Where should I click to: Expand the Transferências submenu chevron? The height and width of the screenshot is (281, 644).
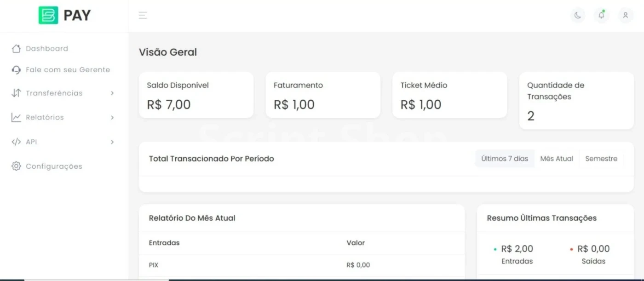click(112, 93)
